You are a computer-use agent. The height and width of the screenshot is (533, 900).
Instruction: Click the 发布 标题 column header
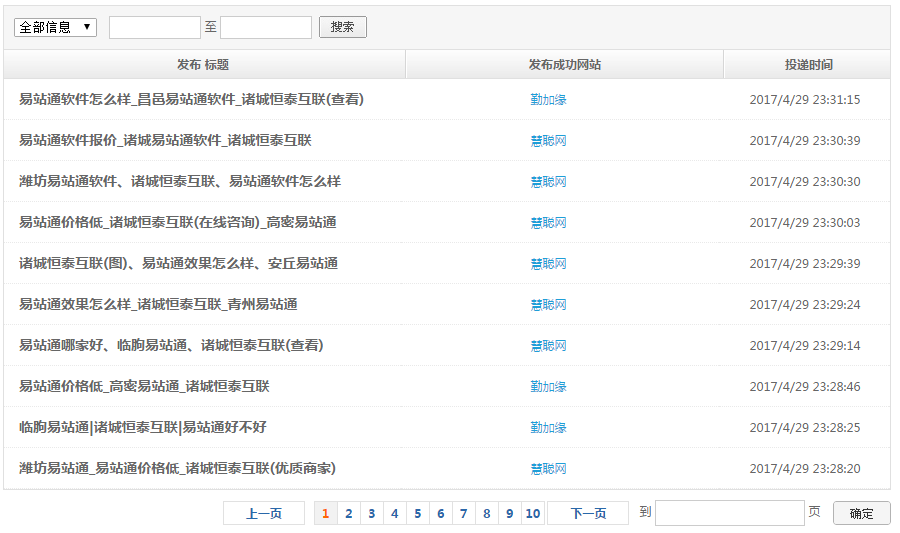click(x=203, y=65)
